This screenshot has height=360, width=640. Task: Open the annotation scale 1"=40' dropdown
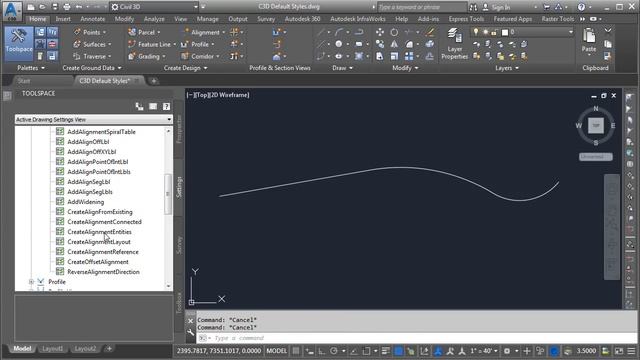(484, 351)
